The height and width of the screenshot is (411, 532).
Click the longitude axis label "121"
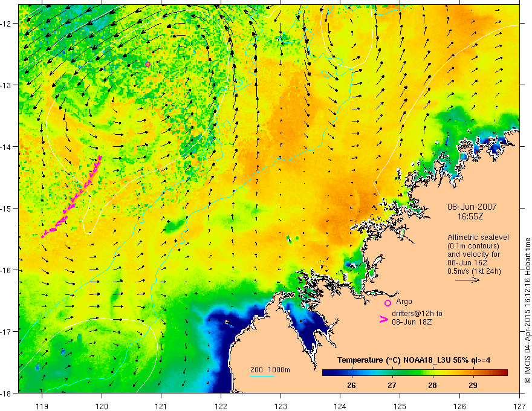[x=161, y=406]
